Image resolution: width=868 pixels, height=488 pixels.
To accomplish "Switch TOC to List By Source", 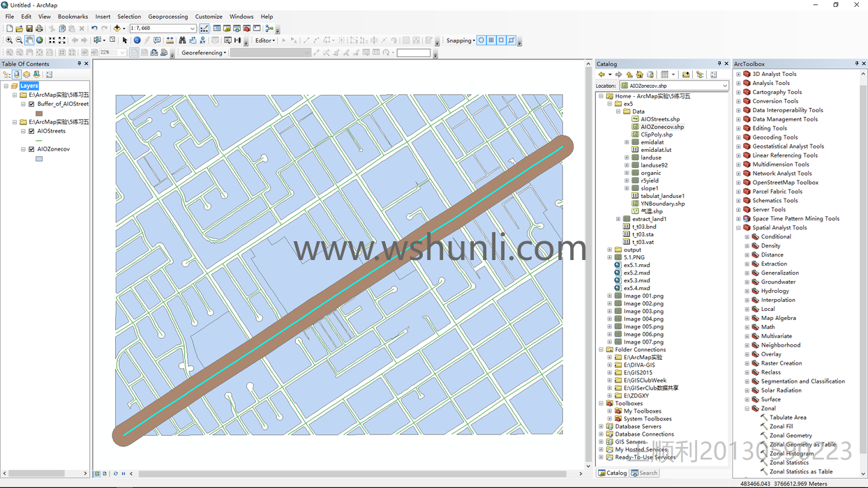I will coord(17,75).
